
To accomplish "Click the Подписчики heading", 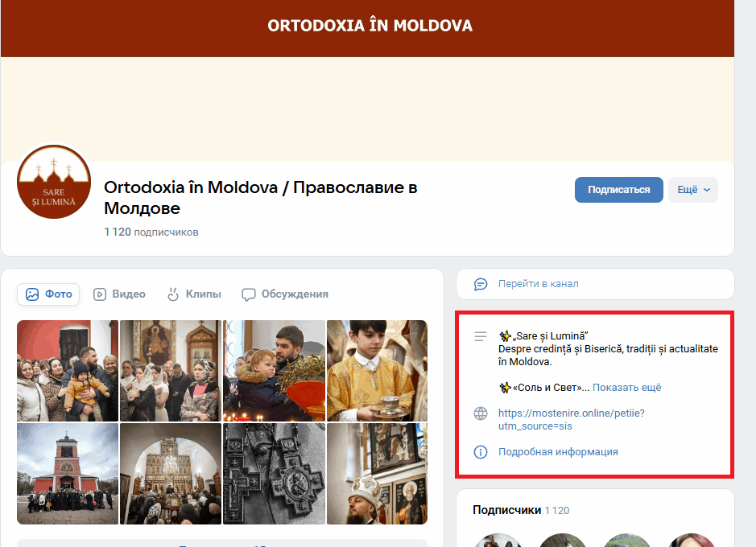I will click(506, 510).
